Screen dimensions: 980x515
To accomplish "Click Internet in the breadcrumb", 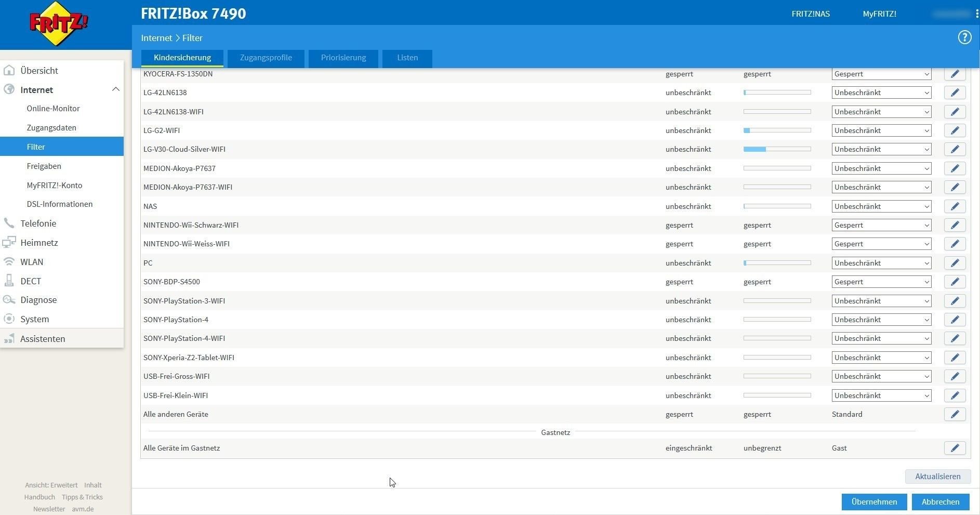I will click(x=156, y=38).
